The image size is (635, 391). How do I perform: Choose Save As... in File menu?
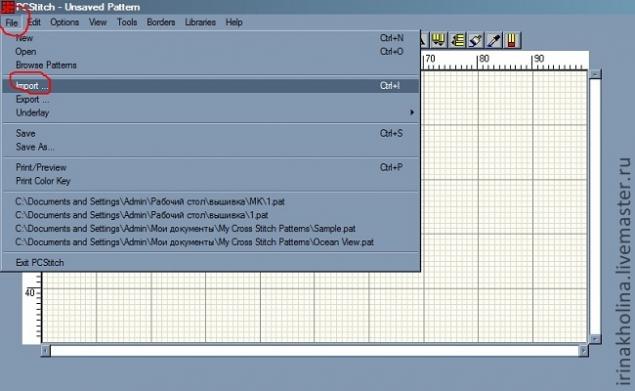211,147
